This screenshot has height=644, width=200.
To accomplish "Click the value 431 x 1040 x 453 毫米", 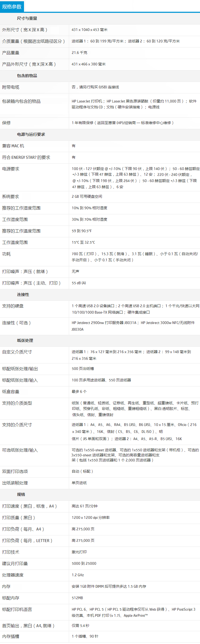I will 90,30.
